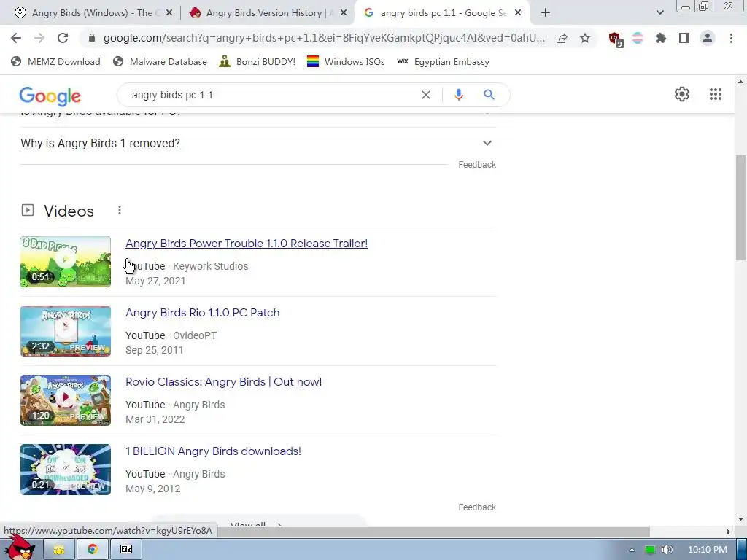747x560 pixels.
Task: Open the Google apps grid
Action: 715,94
